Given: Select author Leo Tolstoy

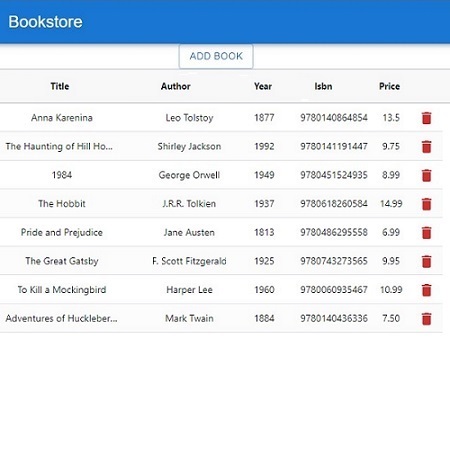Looking at the screenshot, I should pos(189,118).
